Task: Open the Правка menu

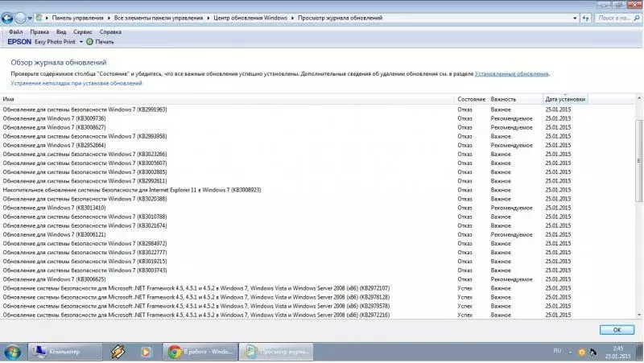Action: point(39,32)
